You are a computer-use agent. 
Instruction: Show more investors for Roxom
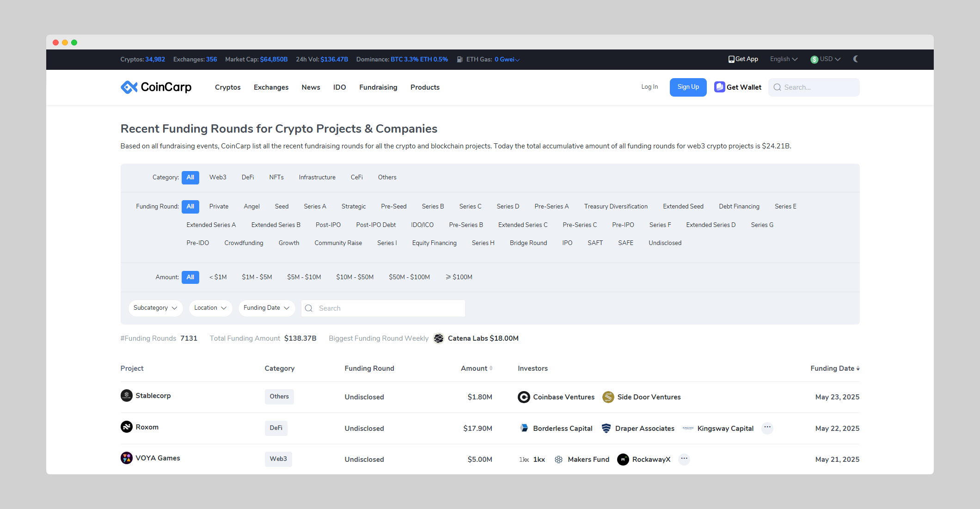tap(767, 428)
